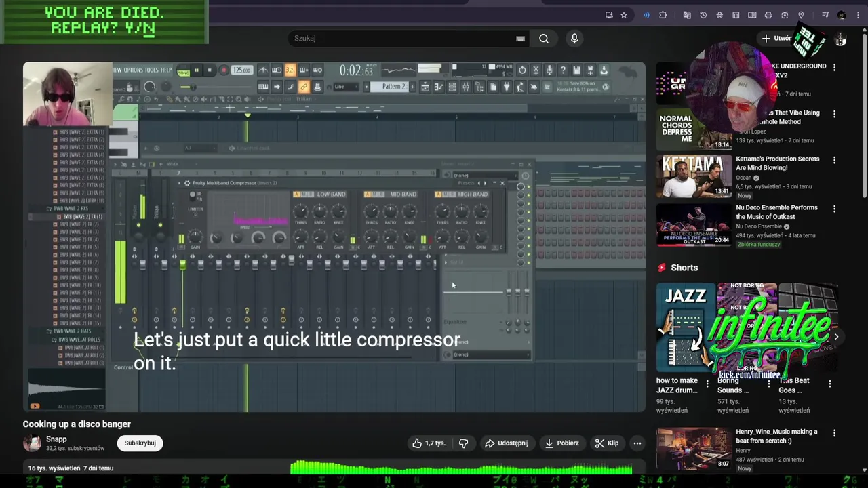Select LOW BAND A mode button
The width and height of the screenshot is (868, 488).
[296, 195]
